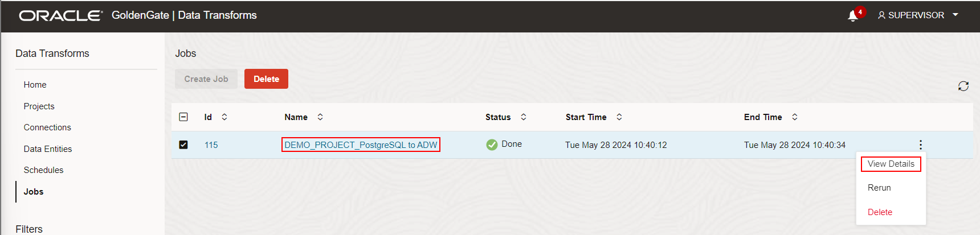This screenshot has width=980, height=235.
Task: Click the refresh jobs icon
Action: coord(963,86)
